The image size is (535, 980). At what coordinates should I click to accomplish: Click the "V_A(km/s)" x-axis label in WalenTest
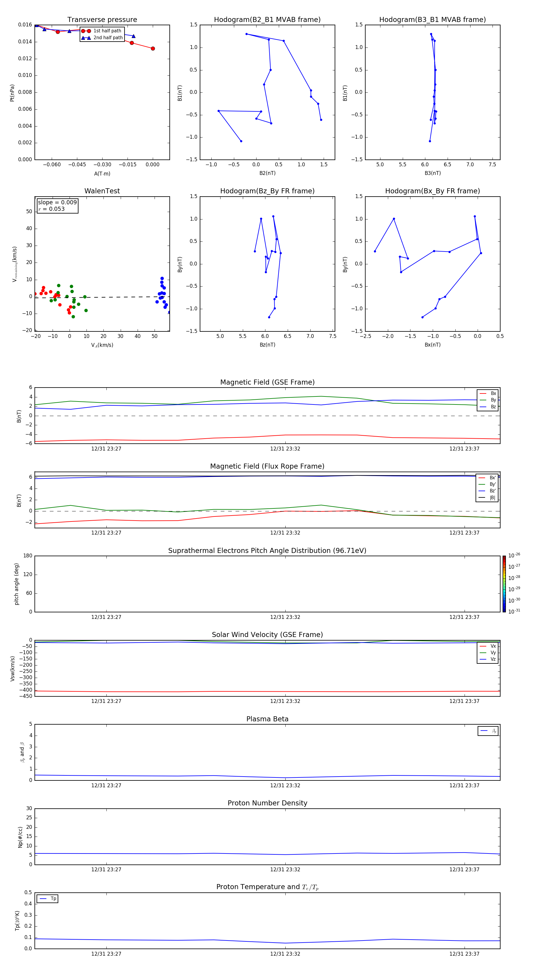[x=102, y=345]
